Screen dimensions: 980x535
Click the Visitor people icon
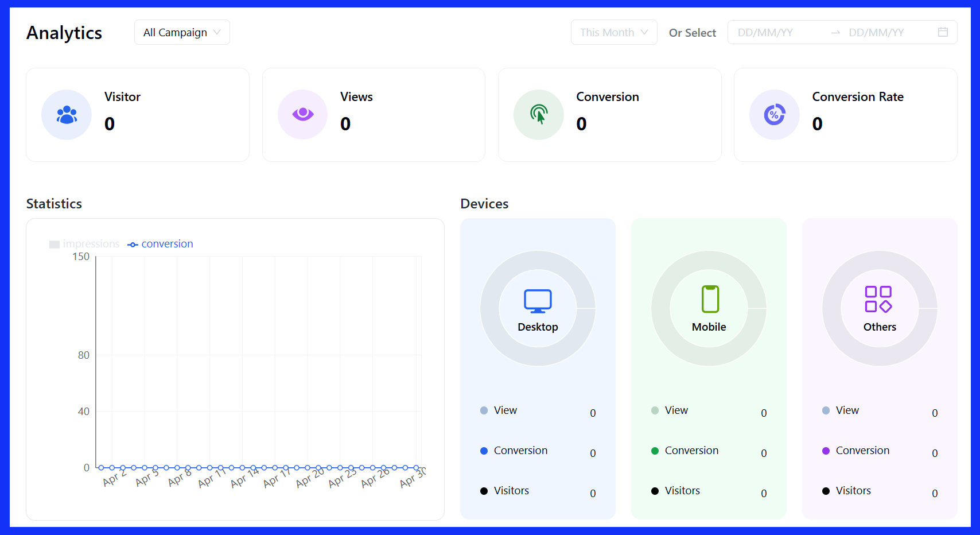click(67, 115)
